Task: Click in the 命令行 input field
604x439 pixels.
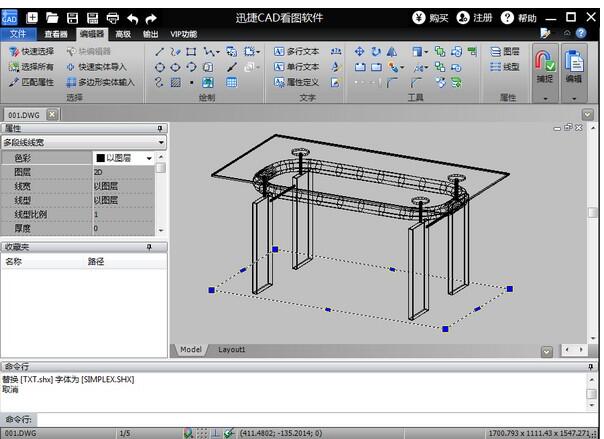Action: pyautogui.click(x=316, y=419)
